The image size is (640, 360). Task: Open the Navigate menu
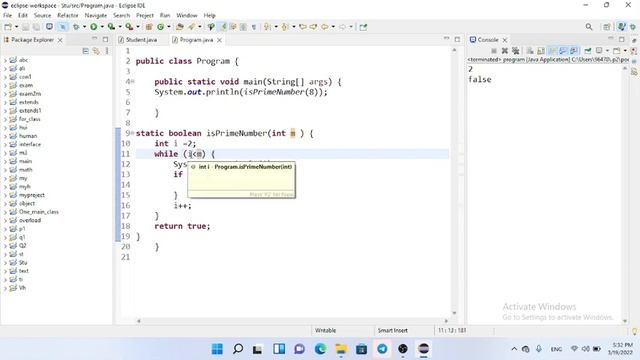(x=96, y=15)
